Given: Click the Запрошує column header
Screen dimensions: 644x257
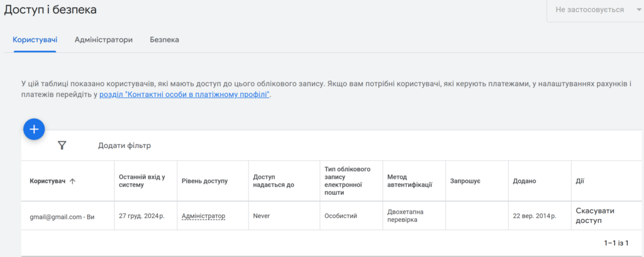Looking at the screenshot, I should click(465, 181).
